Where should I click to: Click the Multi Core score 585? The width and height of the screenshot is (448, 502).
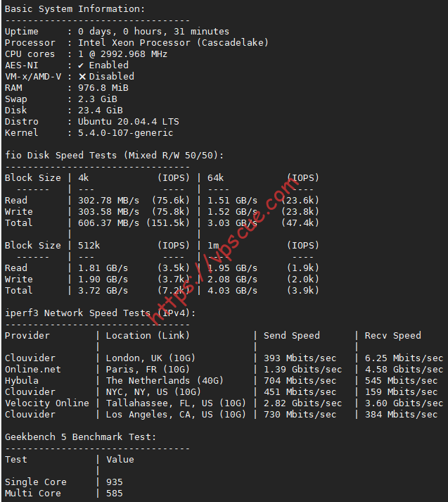pos(115,493)
